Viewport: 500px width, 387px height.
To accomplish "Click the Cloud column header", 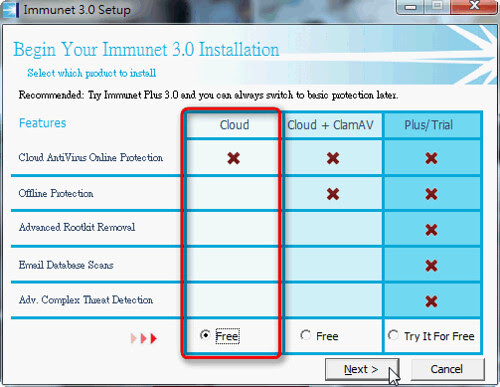I will (234, 125).
